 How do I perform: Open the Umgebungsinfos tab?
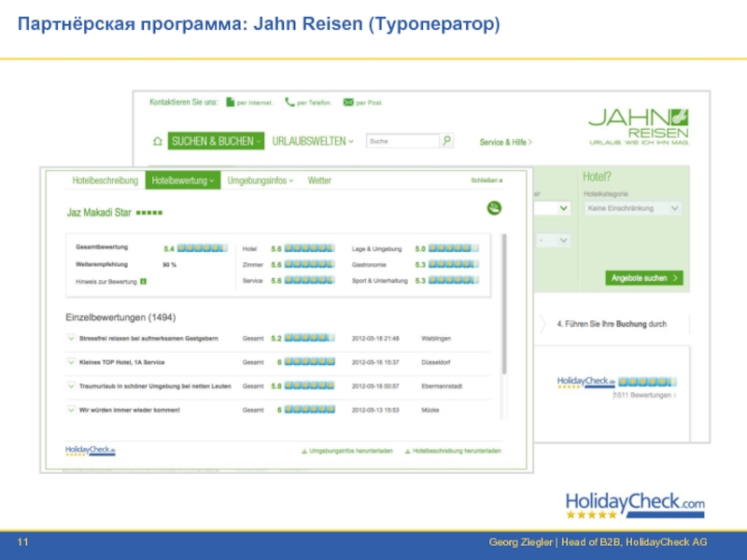[261, 180]
